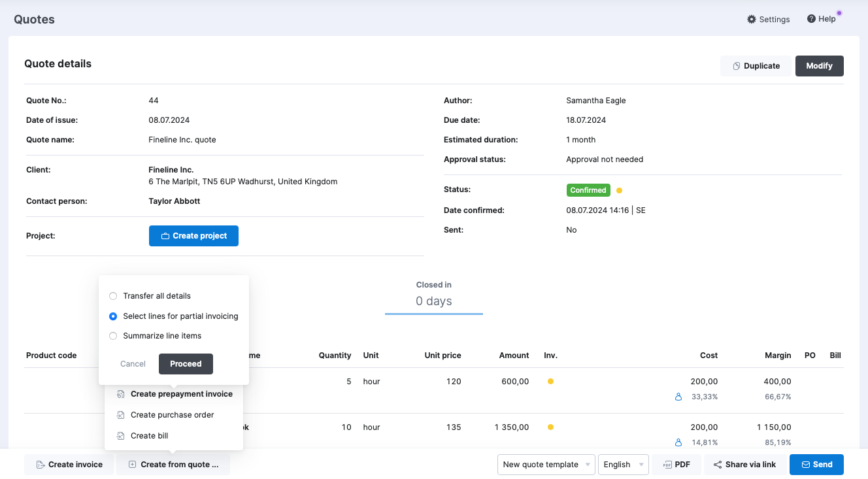This screenshot has height=479, width=868.
Task: Click invoicing status dot in 600,00 row
Action: click(550, 382)
